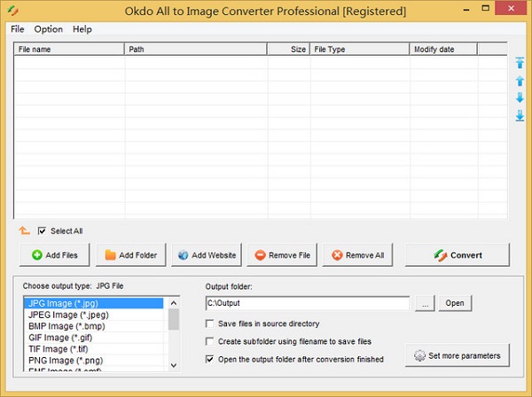The height and width of the screenshot is (397, 532).
Task: Click the output folder path field
Action: tap(307, 303)
